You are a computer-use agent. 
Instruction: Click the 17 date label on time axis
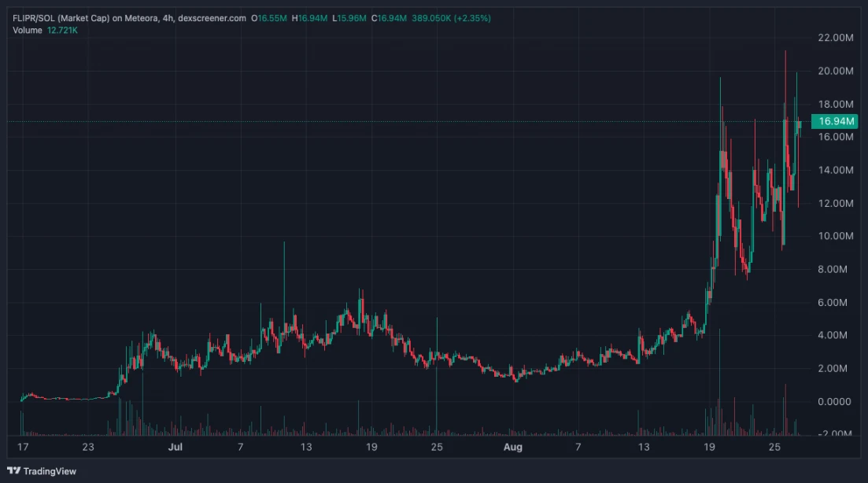22,448
